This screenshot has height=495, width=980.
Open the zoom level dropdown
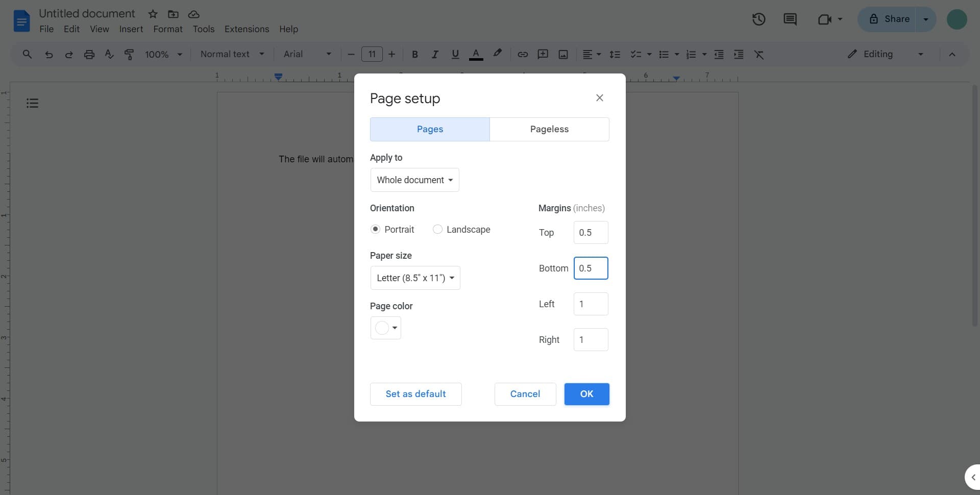[163, 54]
